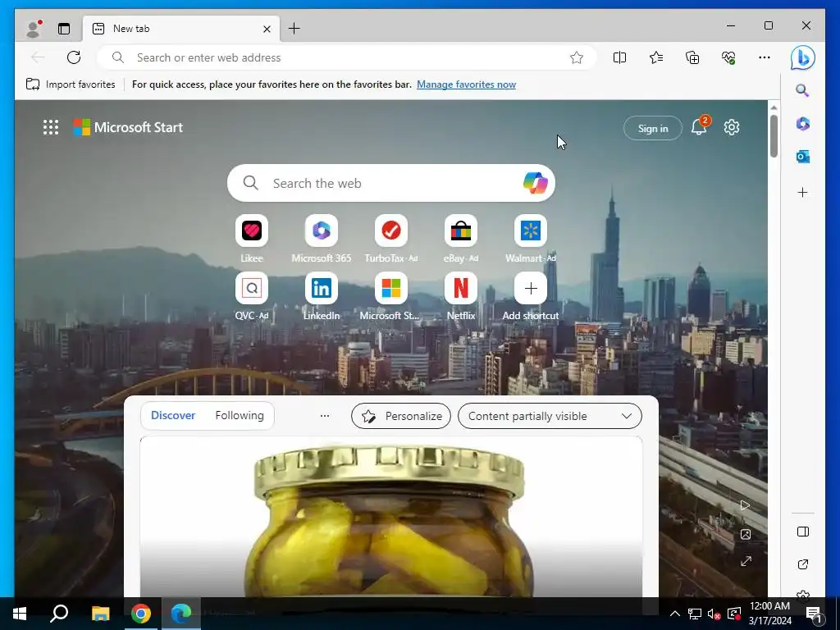
Task: Open link in external window icon
Action: [x=802, y=564]
